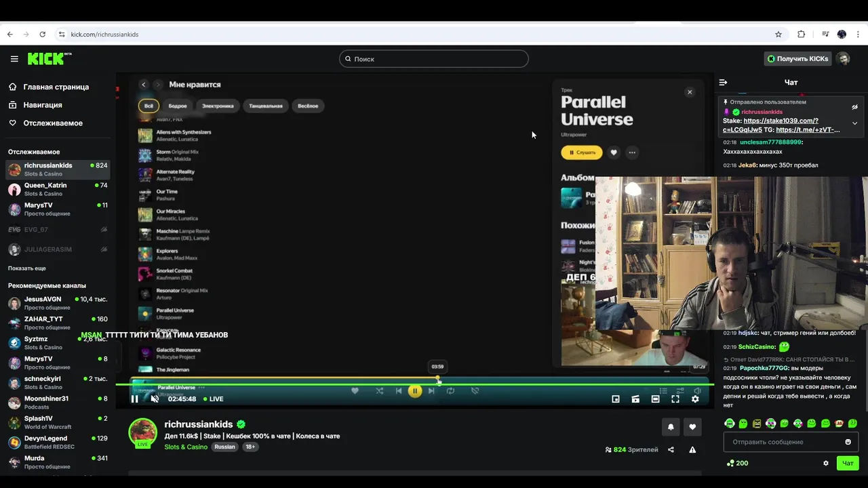Click the chat message input field
This screenshot has height=488, width=868.
(x=791, y=442)
